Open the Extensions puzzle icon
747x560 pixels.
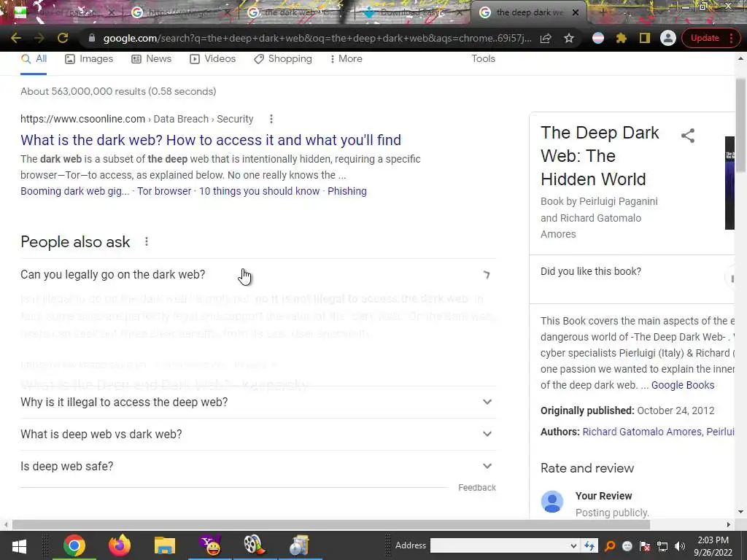(x=622, y=38)
